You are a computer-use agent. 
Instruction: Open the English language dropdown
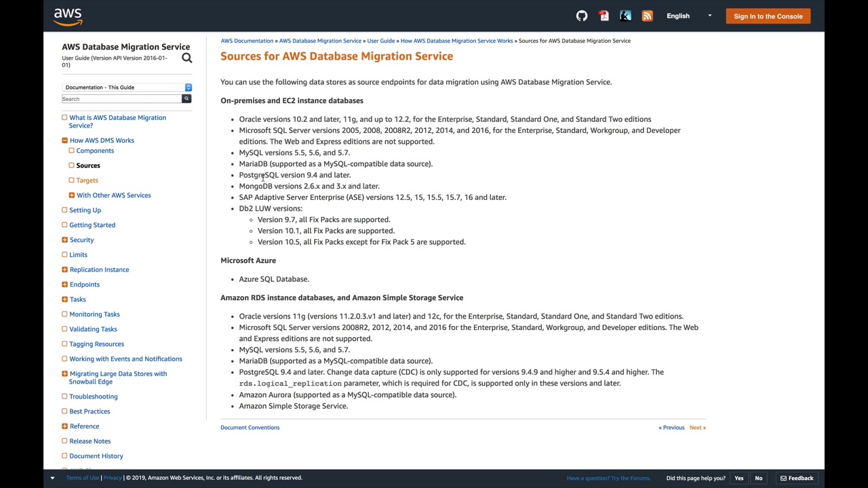[x=688, y=16]
